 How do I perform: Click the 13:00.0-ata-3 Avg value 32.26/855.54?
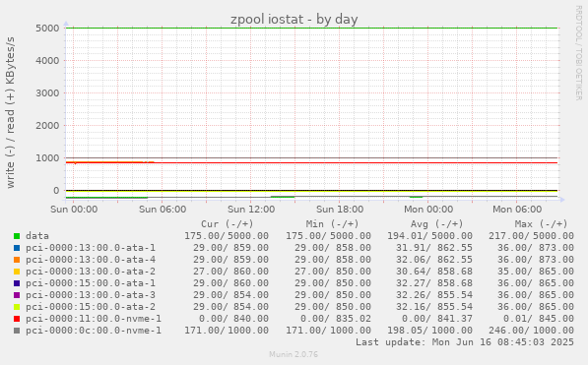(x=434, y=295)
